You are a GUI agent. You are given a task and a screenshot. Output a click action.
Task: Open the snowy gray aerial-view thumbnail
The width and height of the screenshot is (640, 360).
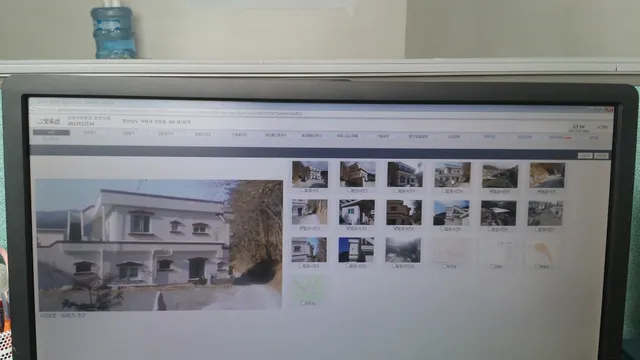[403, 250]
